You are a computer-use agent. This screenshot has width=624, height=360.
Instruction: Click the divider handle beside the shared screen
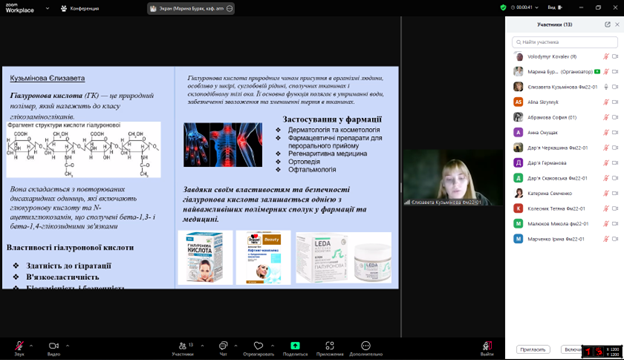[401, 187]
